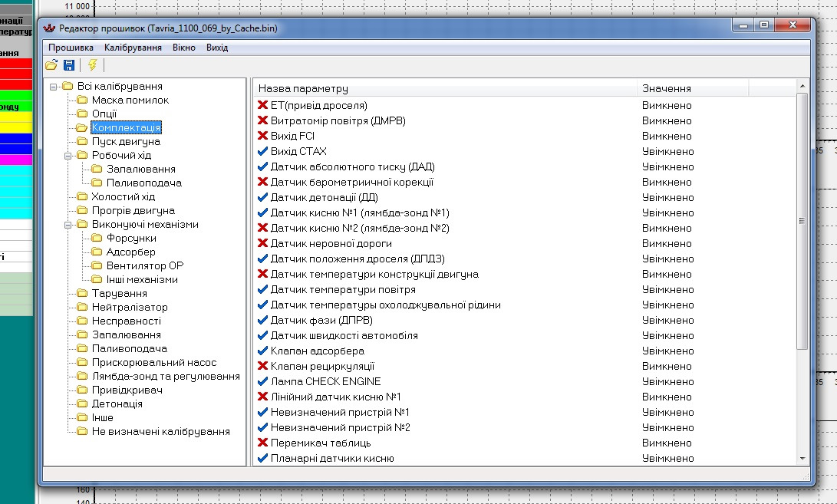Select Датчик кисню №2 (лямбда-зонд №2) row
The width and height of the screenshot is (837, 504).
coord(526,228)
